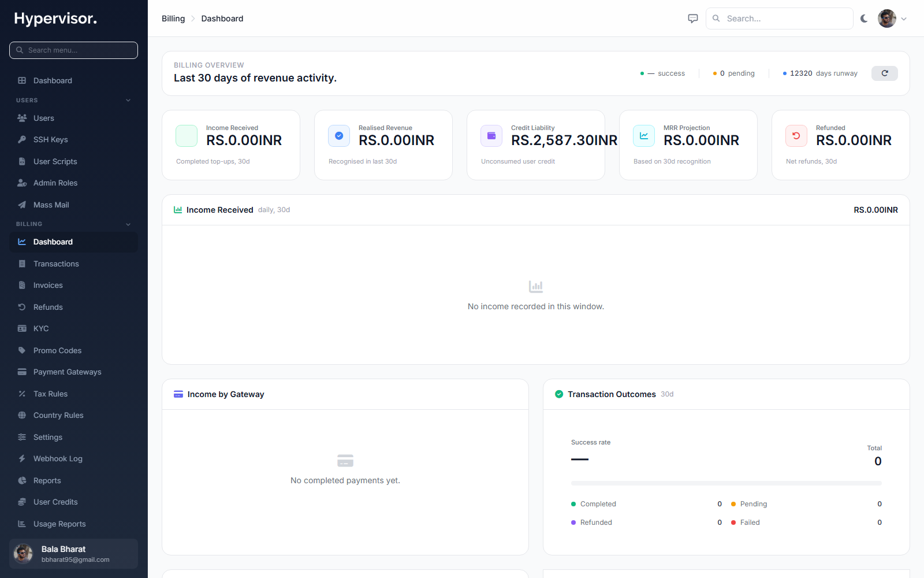Click the Country Rules globe icon
This screenshot has height=578, width=924.
point(22,415)
